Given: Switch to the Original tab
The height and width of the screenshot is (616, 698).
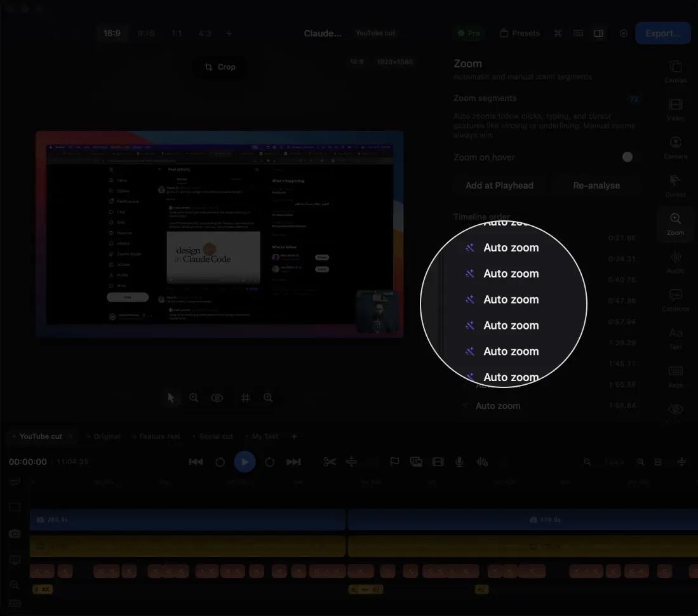Looking at the screenshot, I should click(107, 436).
